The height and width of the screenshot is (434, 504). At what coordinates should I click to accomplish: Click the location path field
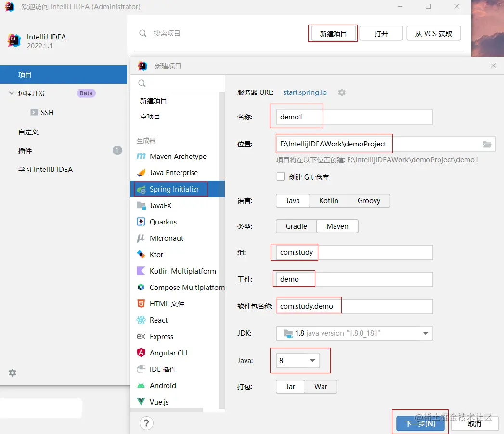[386, 144]
